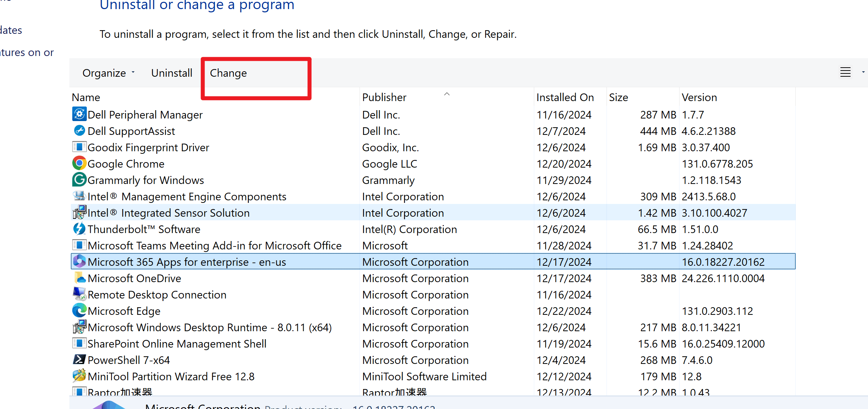Select SharePoint Online Management Shell entry

click(x=177, y=344)
